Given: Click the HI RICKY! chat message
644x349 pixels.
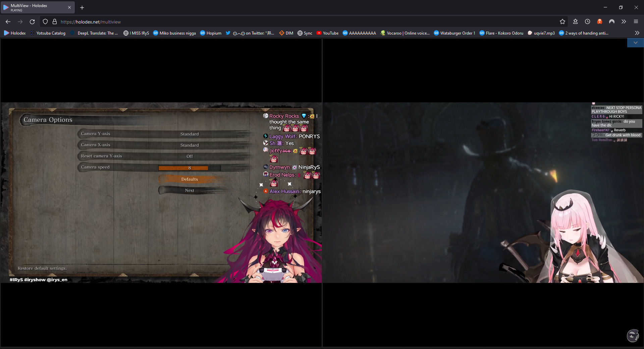Looking at the screenshot, I should [x=608, y=116].
